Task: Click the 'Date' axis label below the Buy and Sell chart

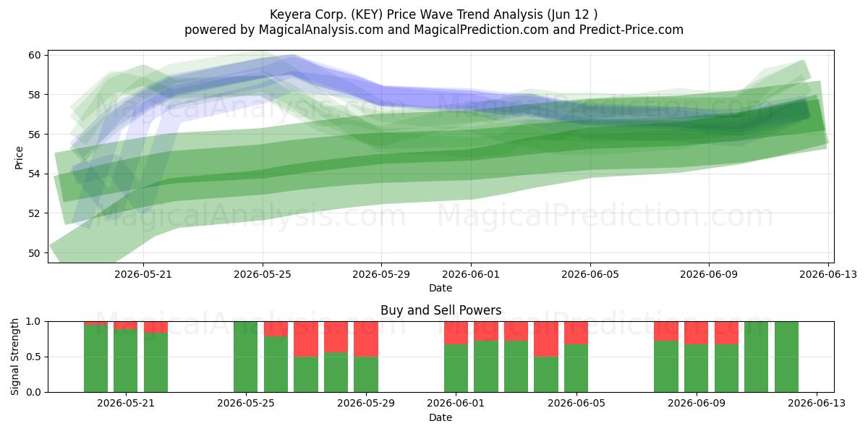Action: click(x=441, y=417)
